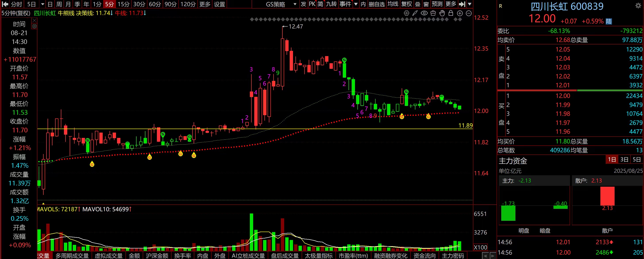The height and width of the screenshot is (259, 644).
Task: Close the data info panel with X
Action: [35, 20]
